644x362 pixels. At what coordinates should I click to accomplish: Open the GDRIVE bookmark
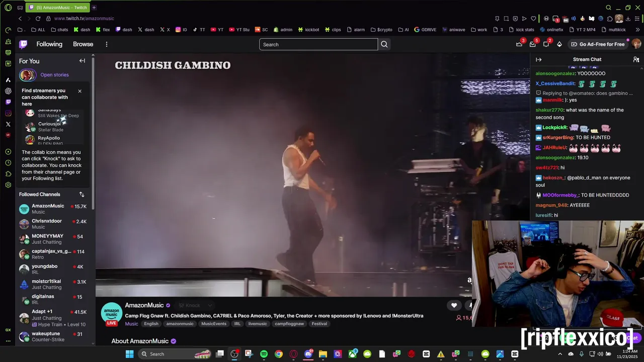[425, 30]
